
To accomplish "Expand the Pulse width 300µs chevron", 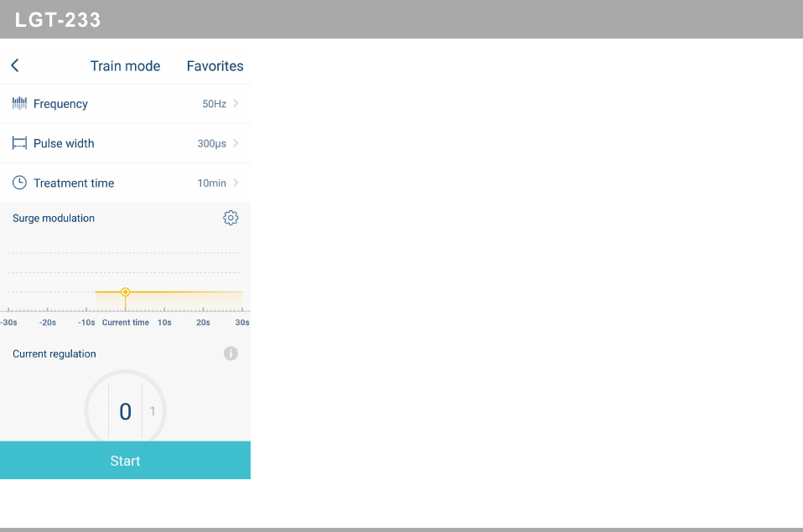I will point(236,143).
